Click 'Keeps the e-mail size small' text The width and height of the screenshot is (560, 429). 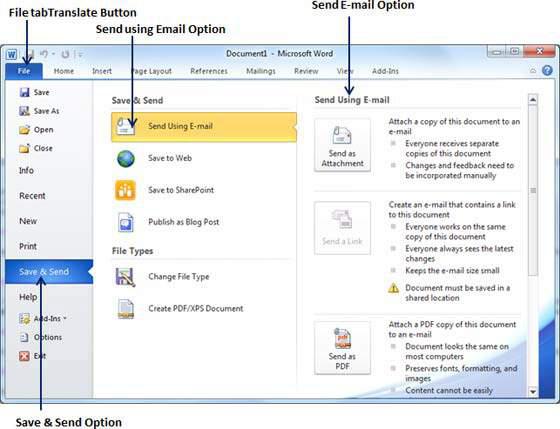click(452, 271)
